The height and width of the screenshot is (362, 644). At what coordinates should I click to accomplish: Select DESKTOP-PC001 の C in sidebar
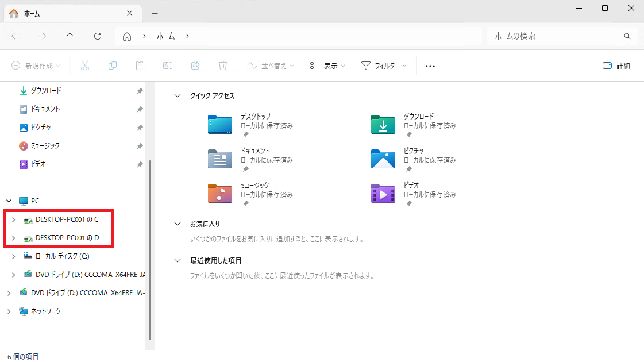67,220
